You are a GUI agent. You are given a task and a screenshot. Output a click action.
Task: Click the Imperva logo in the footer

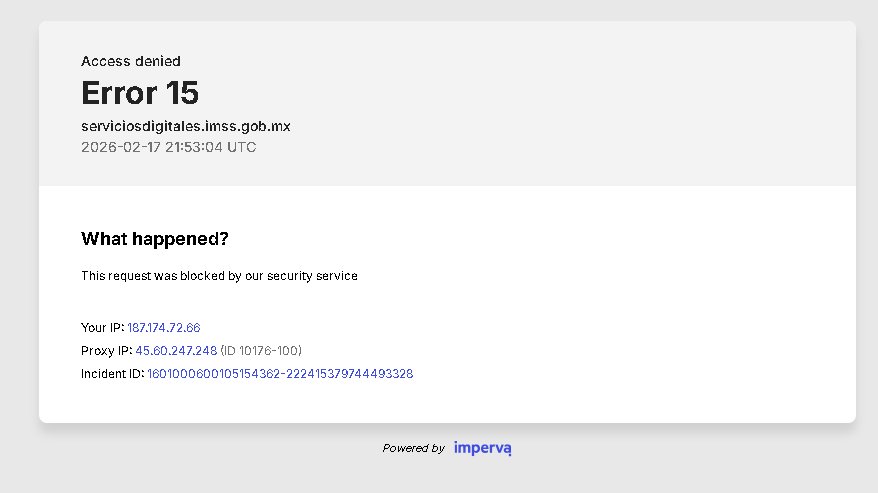pos(482,448)
